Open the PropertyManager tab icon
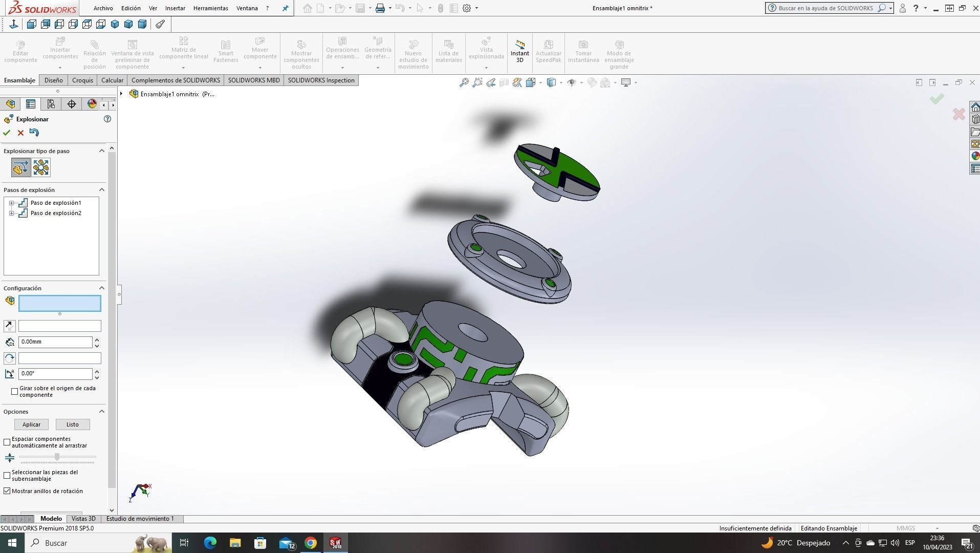 (x=31, y=104)
